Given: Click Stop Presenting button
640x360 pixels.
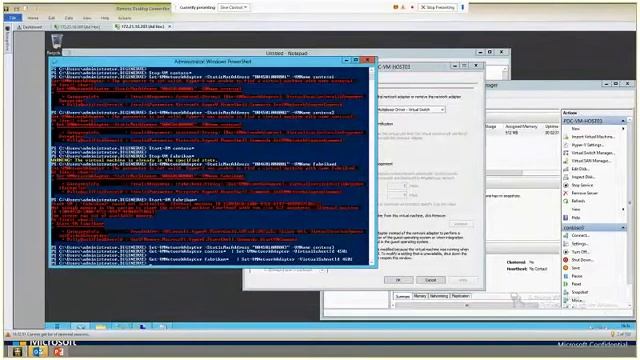Looking at the screenshot, I should pos(438,7).
